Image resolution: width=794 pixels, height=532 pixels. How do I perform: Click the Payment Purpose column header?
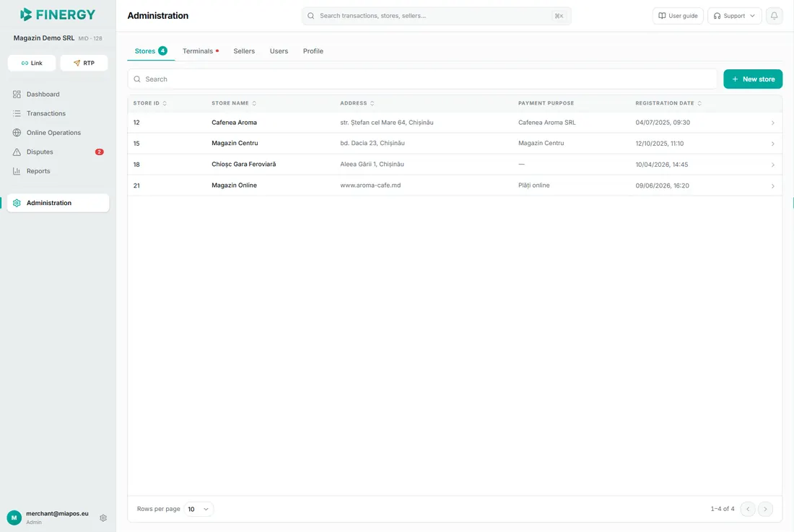[546, 103]
